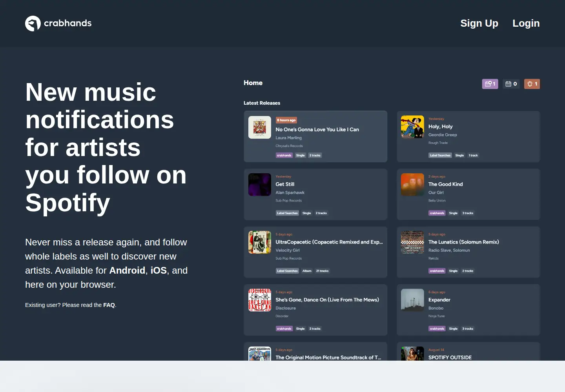Open the Expander cover thumbnail
Viewport: 565px width, 392px height.
(x=412, y=300)
